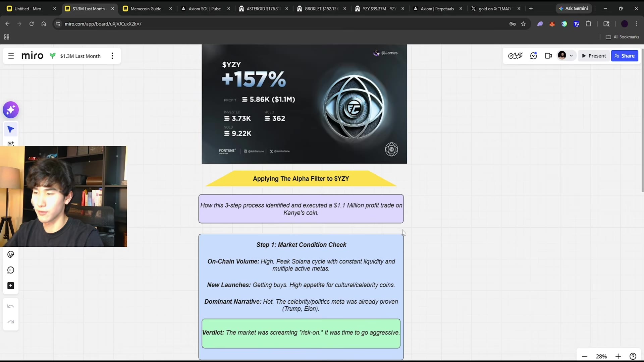Open the apps grid in bookmarks bar
This screenshot has height=362, width=644.
(7, 37)
